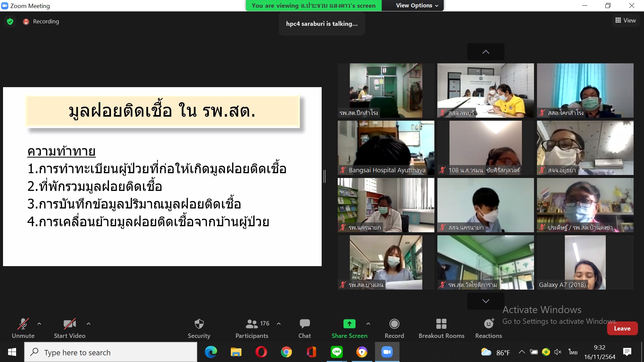Screen dimensions: 644x362
Task: Select the ประดิษฐ์ / รพ.สต.บ้านดงข่า video tile
Action: [585, 205]
